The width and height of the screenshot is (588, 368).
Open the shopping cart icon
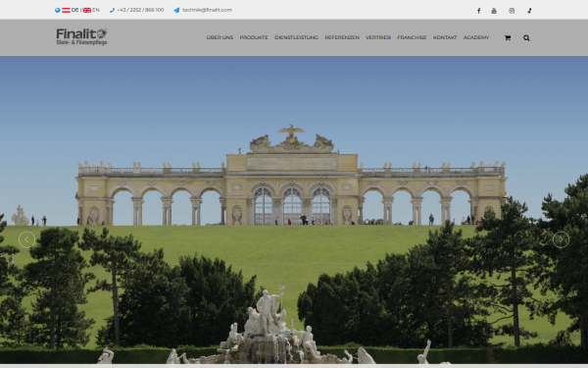pos(508,37)
